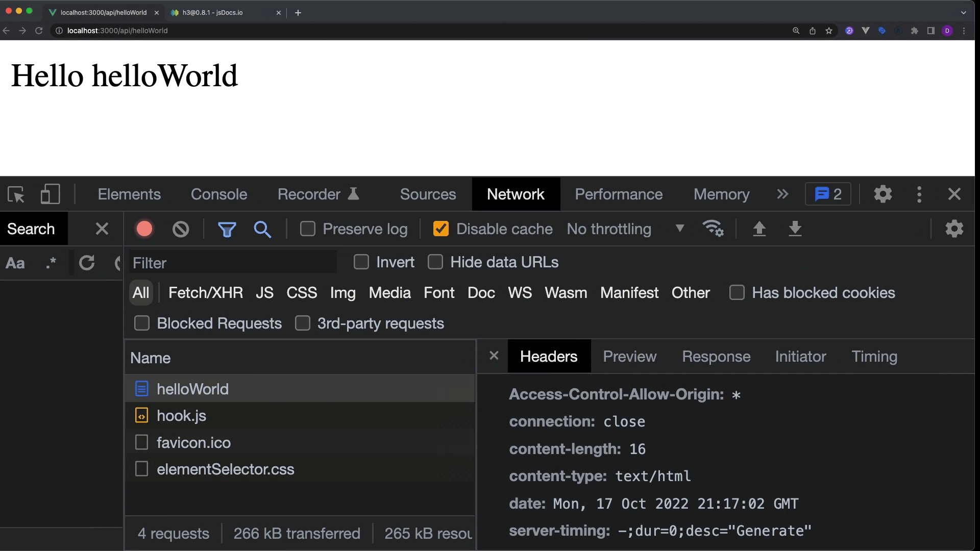Open network conditions wifi icon
Viewport: 980px width, 551px height.
point(713,229)
